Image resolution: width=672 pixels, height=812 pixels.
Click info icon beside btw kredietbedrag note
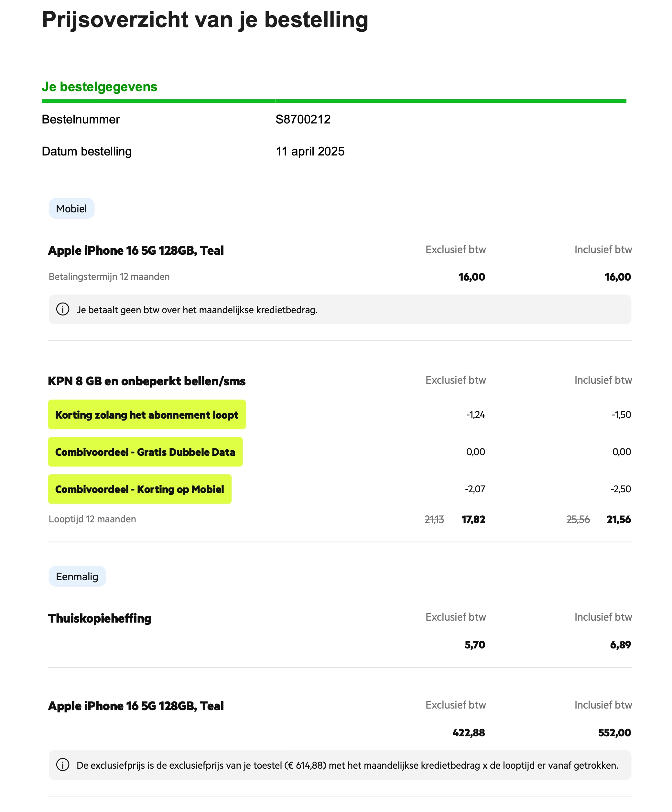tap(63, 309)
